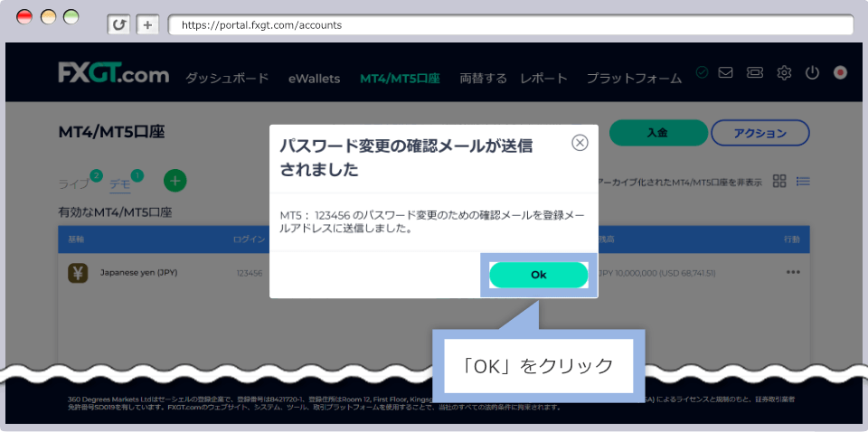Click the 行動 column header
This screenshot has height=432, width=868.
click(792, 239)
